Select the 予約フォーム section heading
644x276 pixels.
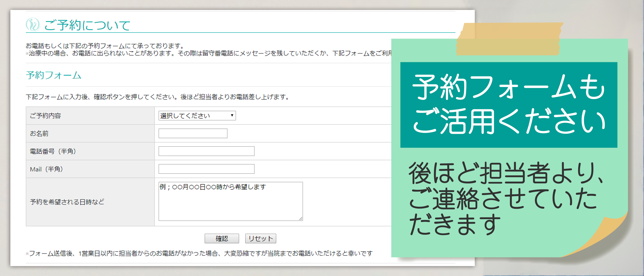(x=53, y=75)
